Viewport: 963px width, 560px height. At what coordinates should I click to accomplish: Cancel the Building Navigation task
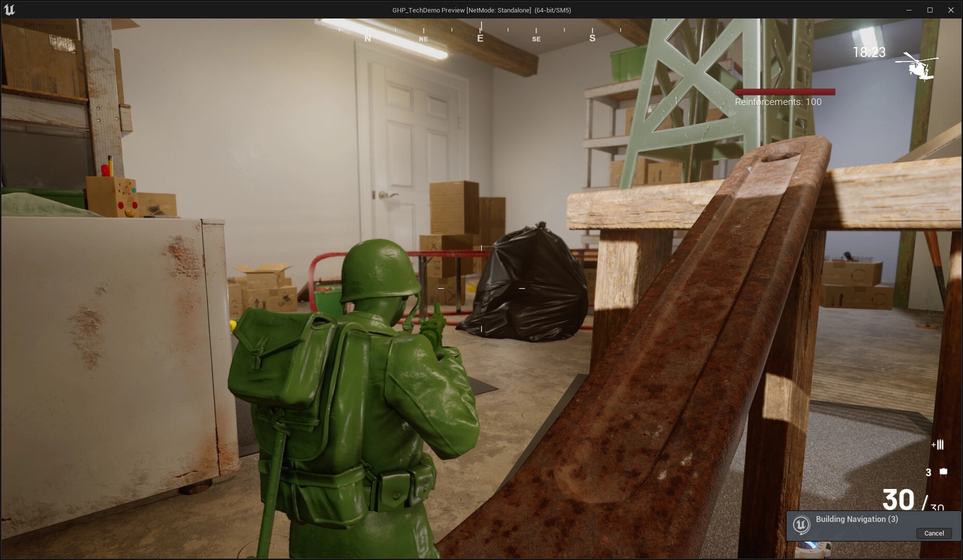(933, 533)
